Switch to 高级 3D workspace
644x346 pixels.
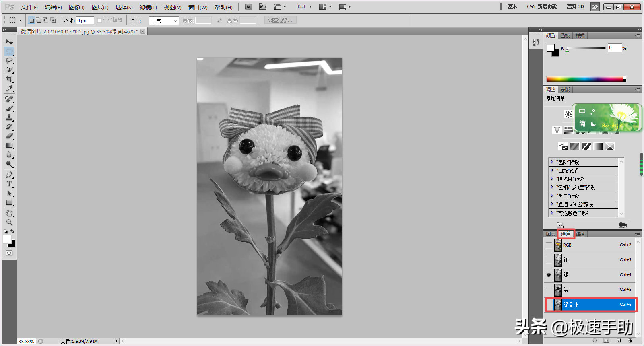575,6
